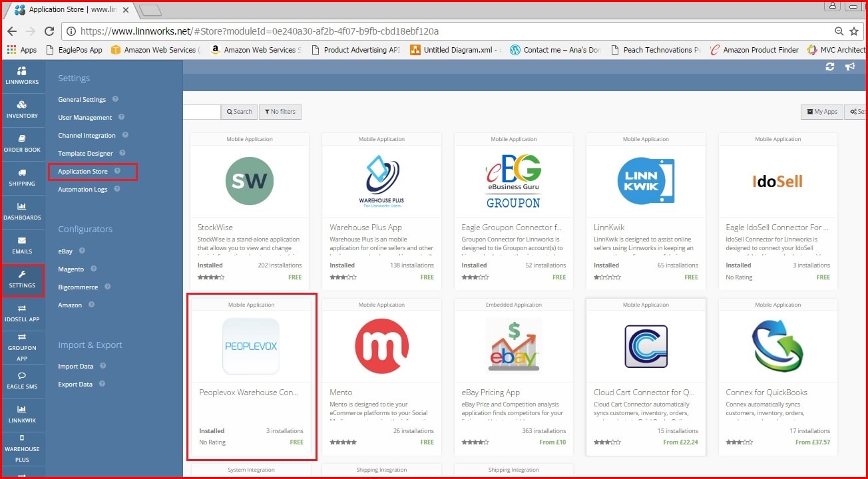Open the Eagle SMS sidebar item
The height and width of the screenshot is (479, 868).
(22, 381)
